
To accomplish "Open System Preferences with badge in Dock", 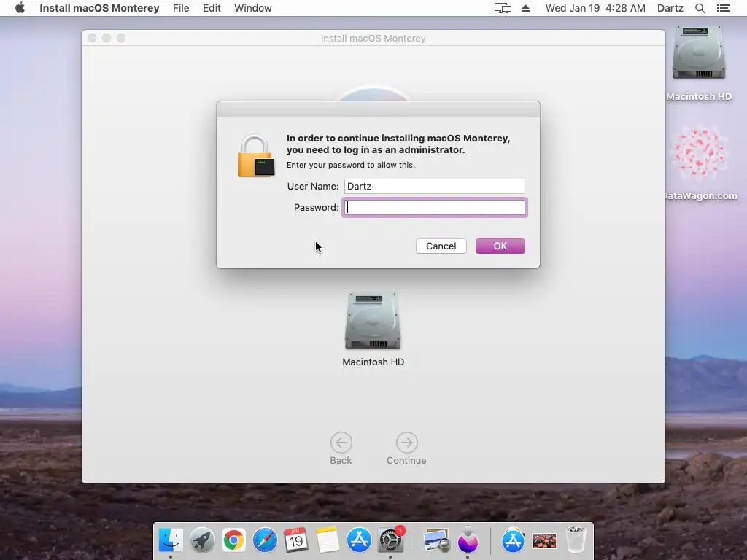I will (391, 540).
